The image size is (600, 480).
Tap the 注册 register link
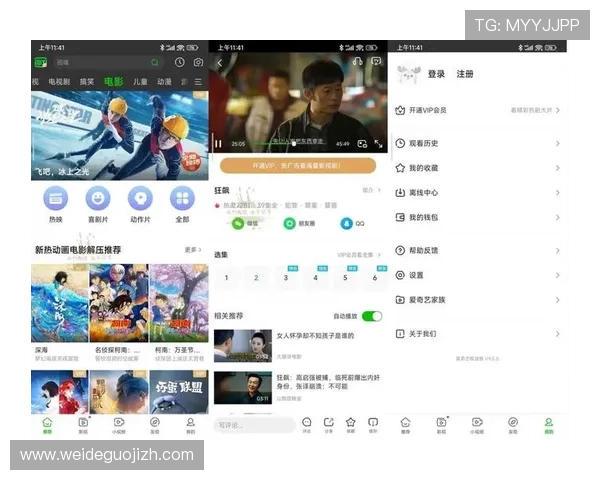pyautogui.click(x=465, y=74)
